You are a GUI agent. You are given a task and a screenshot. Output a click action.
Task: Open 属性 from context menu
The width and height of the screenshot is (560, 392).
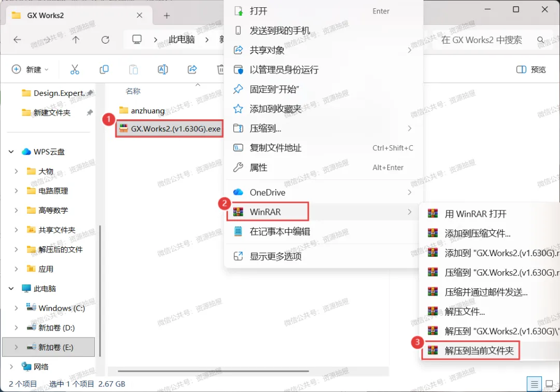click(x=323, y=167)
